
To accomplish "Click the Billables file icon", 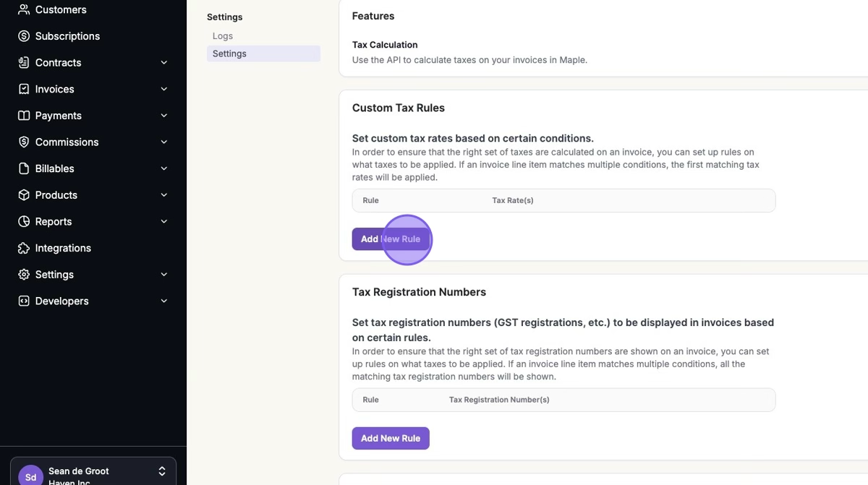I will pos(24,168).
